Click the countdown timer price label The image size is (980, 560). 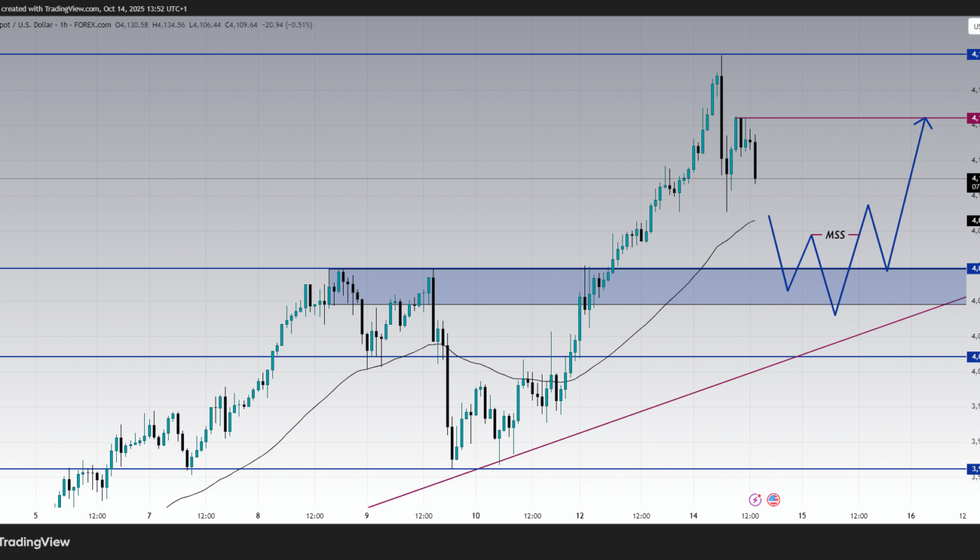click(x=974, y=188)
